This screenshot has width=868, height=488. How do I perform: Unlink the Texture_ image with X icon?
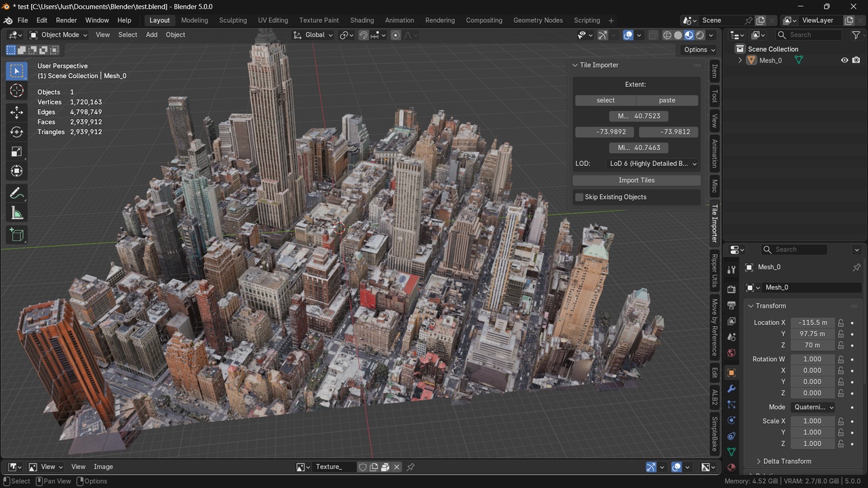[x=397, y=467]
